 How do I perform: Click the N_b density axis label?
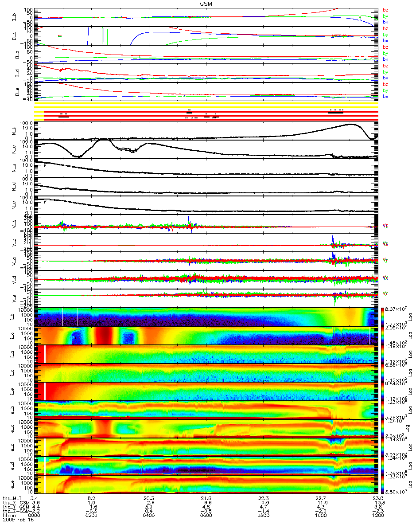13,131
